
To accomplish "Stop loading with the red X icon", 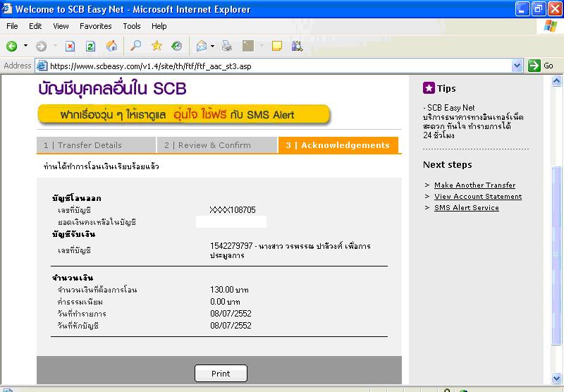I will 70,46.
